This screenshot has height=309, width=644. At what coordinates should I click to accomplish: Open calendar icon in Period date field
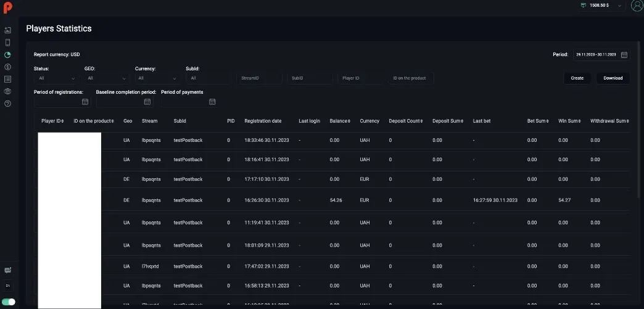624,55
